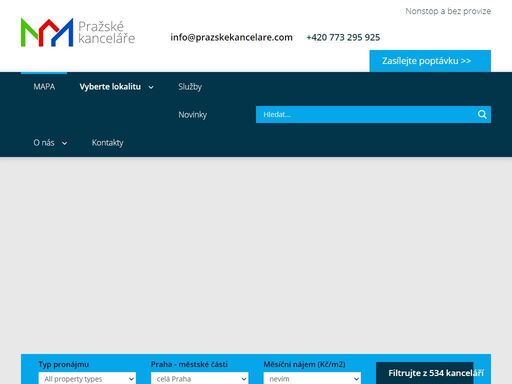This screenshot has width=512, height=384.
Task: Click the +420 773 295 925 phone link
Action: coord(343,37)
